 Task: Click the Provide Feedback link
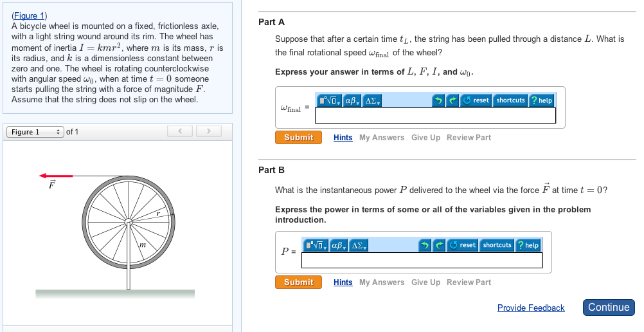[x=531, y=308]
